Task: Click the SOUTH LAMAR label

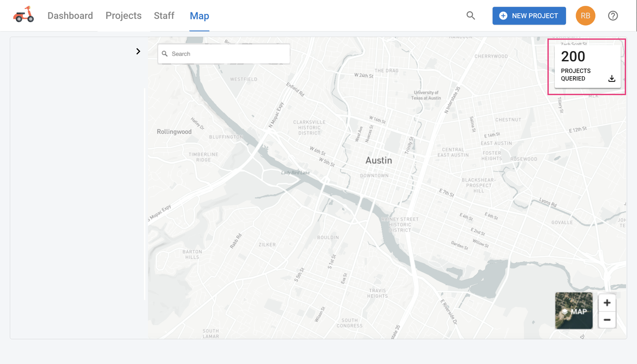Action: (x=211, y=334)
